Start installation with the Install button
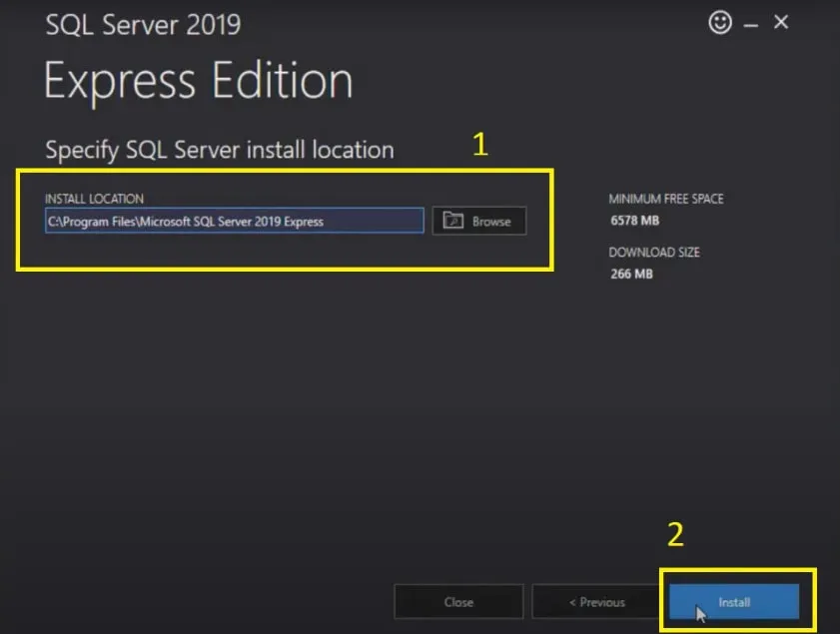The width and height of the screenshot is (840, 634). [x=734, y=601]
